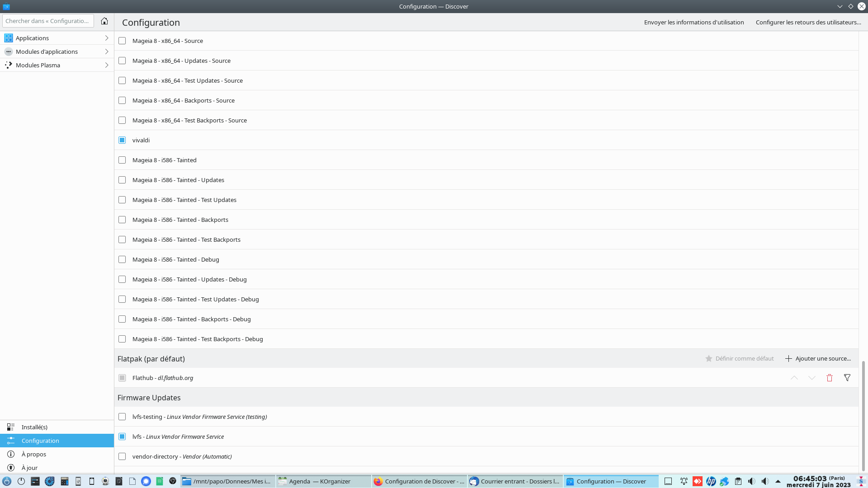The height and width of the screenshot is (488, 868).
Task: Select the Configuration sidebar entry
Action: (x=57, y=441)
